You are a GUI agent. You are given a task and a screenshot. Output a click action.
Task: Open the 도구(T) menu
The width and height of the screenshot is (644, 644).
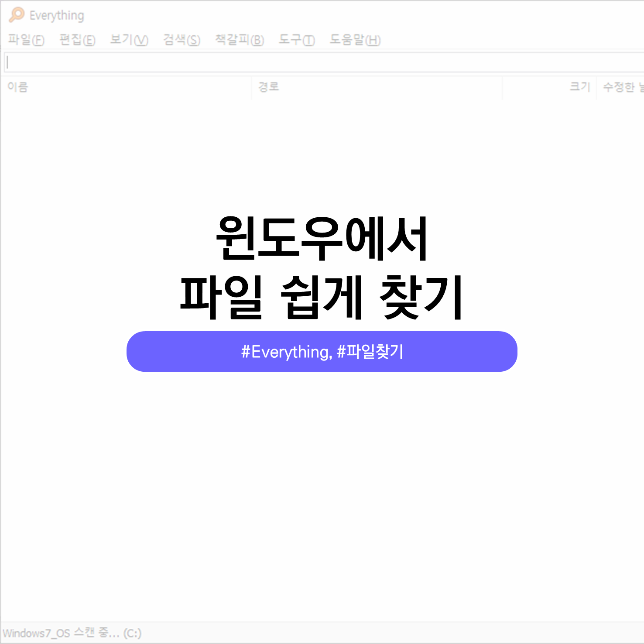point(297,40)
